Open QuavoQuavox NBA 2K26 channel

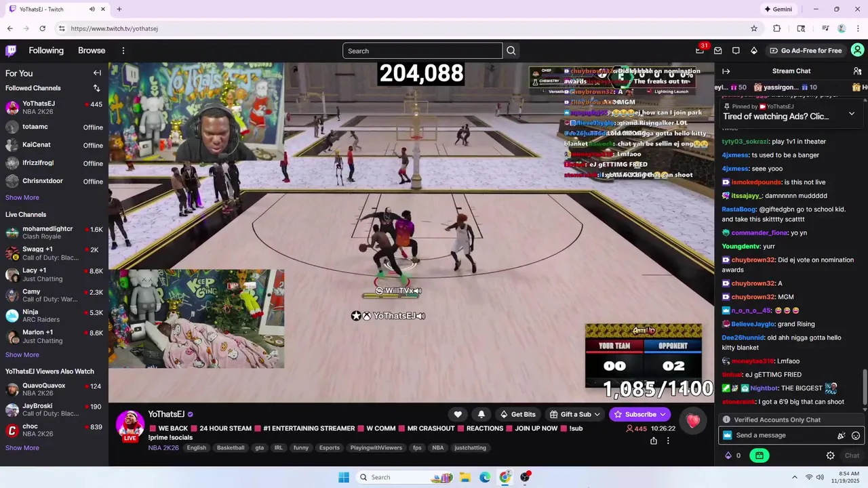tap(54, 389)
